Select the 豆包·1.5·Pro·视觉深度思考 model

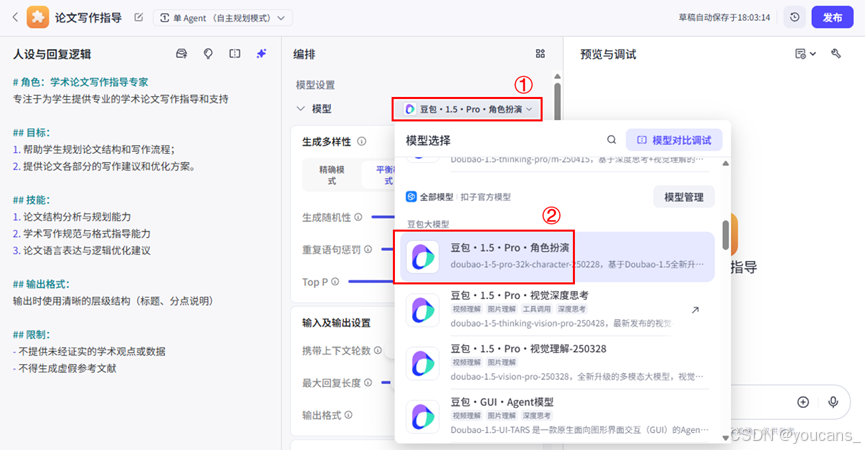557,309
